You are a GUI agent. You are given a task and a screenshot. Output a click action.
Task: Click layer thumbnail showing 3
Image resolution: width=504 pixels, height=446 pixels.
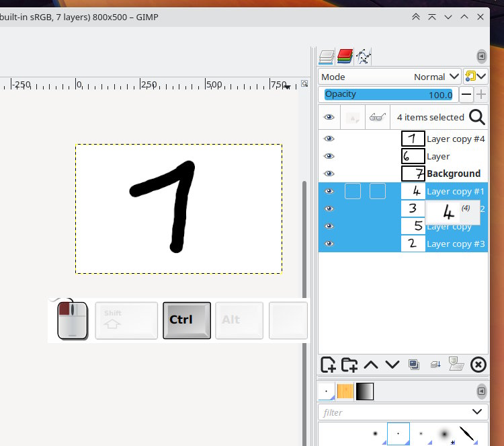click(413, 209)
